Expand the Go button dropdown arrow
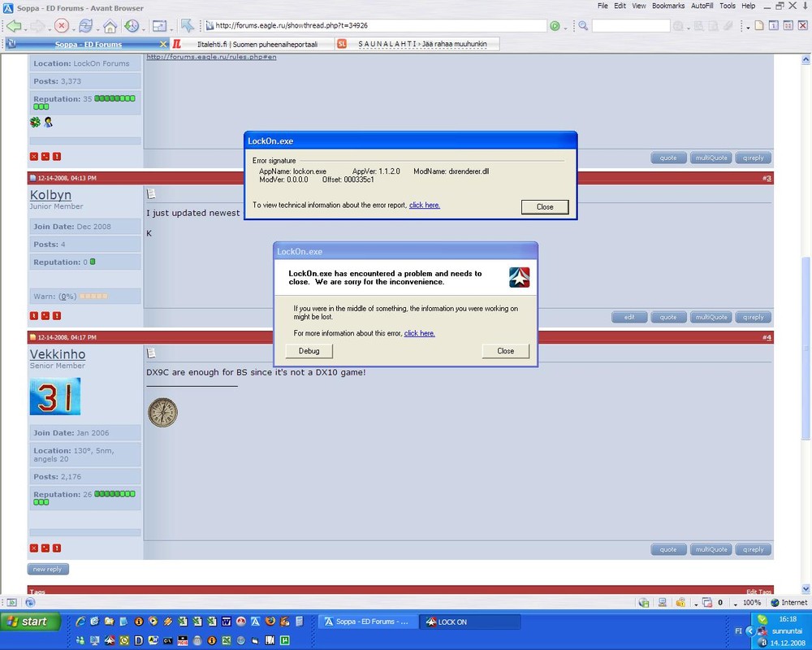The height and width of the screenshot is (650, 812). click(x=565, y=28)
